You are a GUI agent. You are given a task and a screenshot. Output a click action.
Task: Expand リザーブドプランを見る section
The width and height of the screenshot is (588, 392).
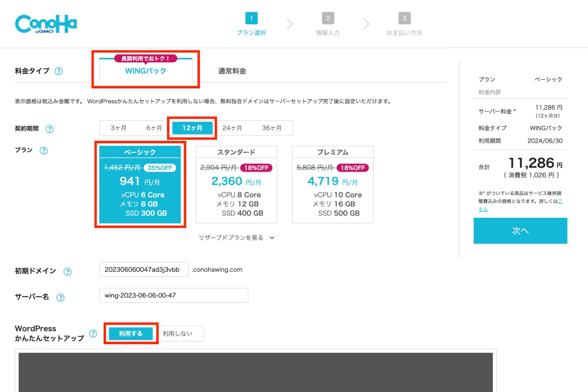(237, 238)
